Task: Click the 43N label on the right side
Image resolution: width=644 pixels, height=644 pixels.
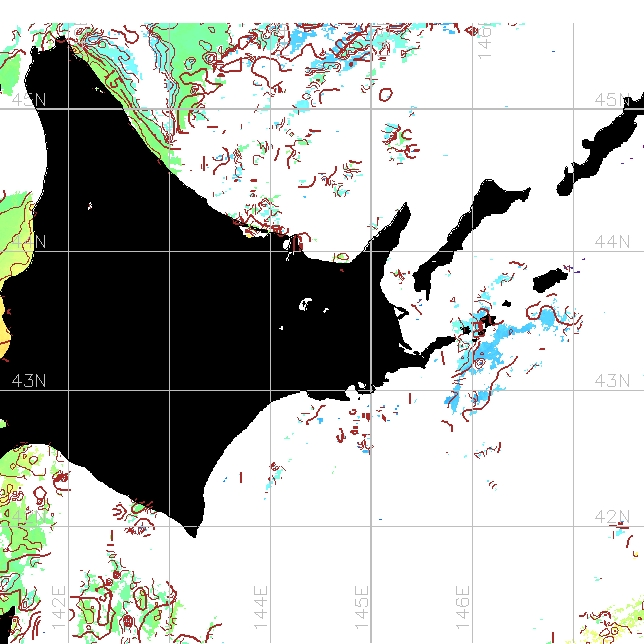Action: [x=612, y=381]
